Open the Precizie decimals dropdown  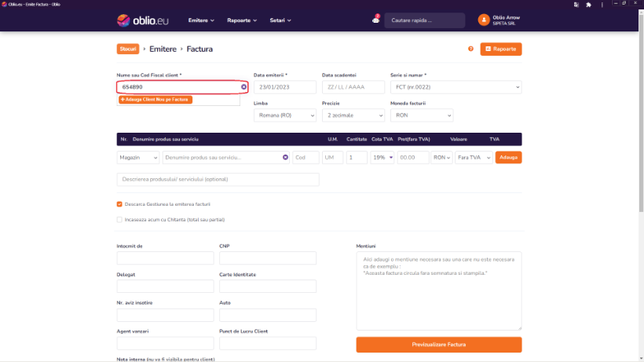pyautogui.click(x=352, y=115)
